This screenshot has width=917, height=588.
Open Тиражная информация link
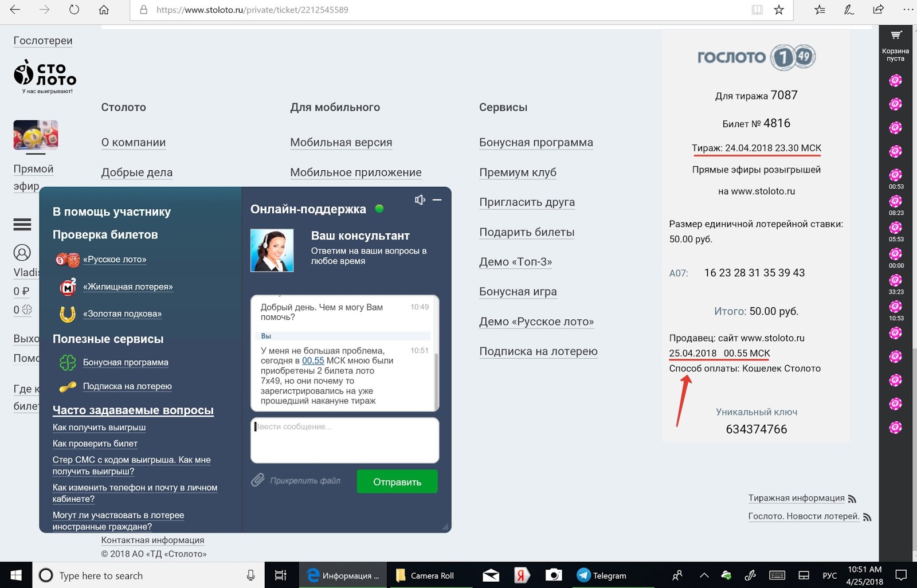point(796,497)
